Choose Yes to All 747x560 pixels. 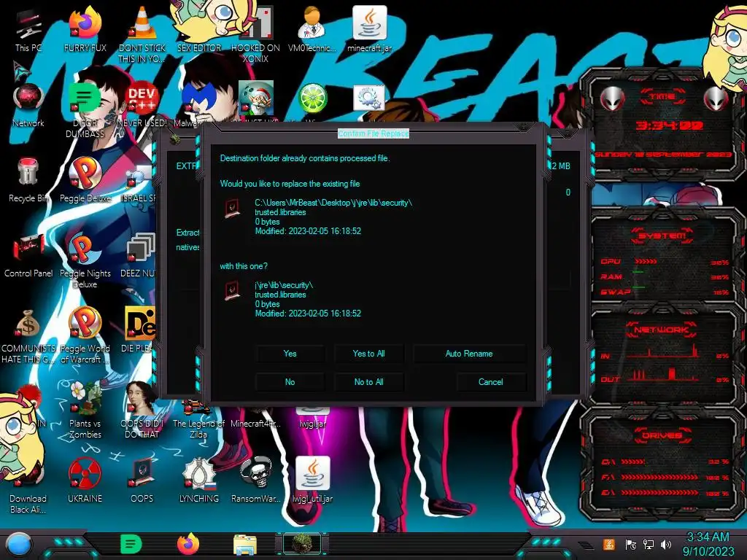tap(368, 354)
